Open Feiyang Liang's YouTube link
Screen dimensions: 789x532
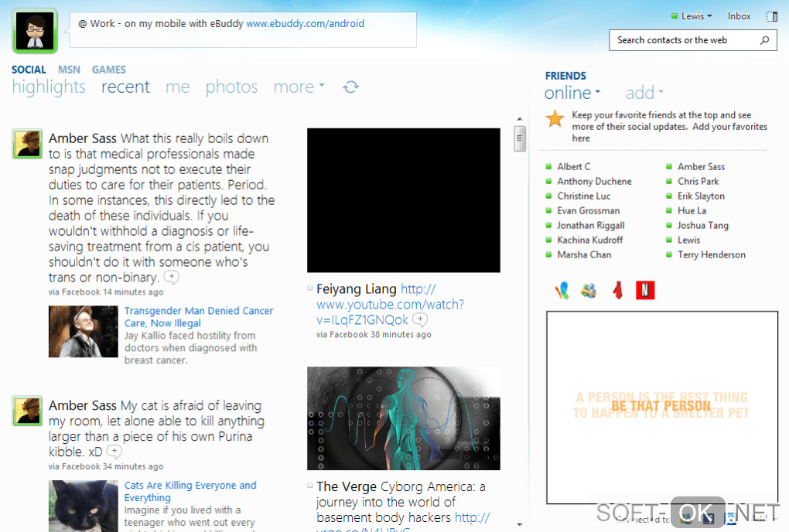click(390, 304)
